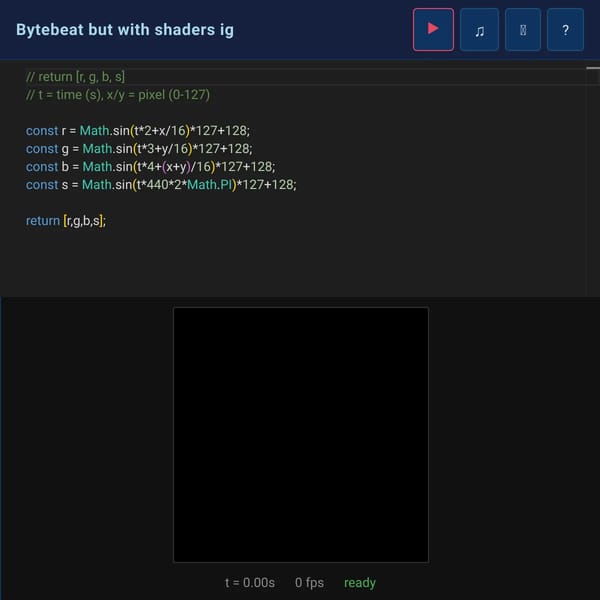Click the '// return [r, g, b, s]' comment line

[75, 77]
